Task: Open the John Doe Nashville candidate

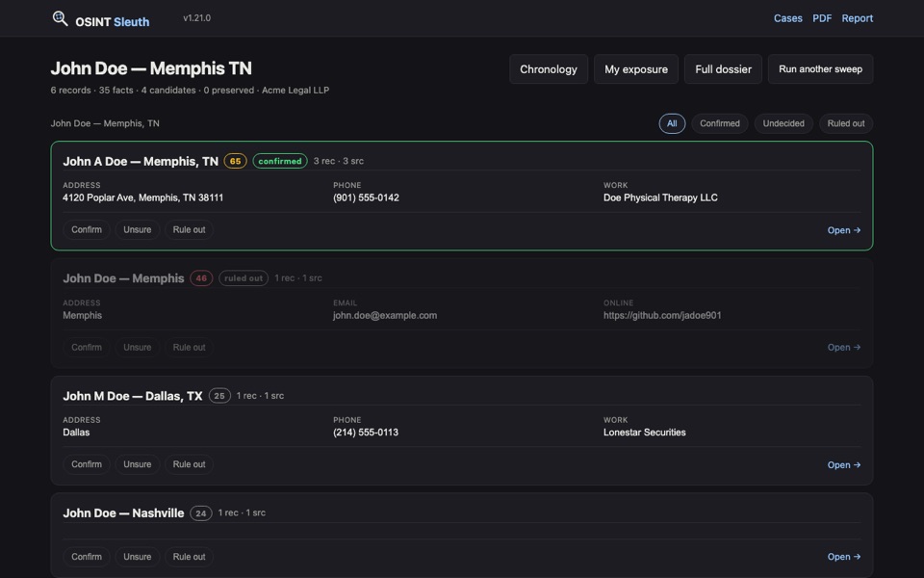Action: (x=844, y=557)
